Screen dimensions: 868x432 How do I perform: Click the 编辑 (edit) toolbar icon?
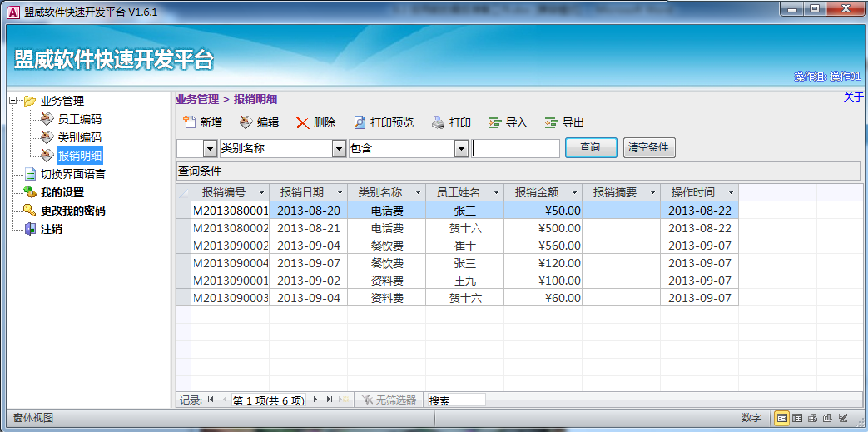[246, 122]
